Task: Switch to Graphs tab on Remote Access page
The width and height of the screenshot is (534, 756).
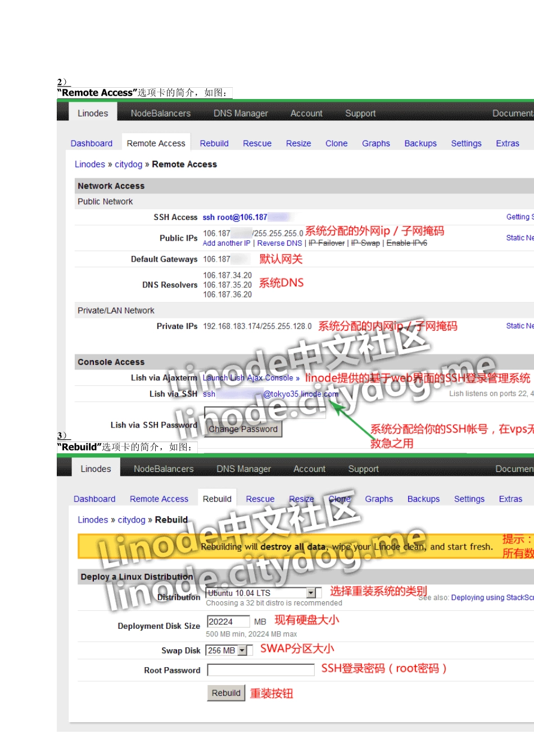Action: (x=376, y=143)
